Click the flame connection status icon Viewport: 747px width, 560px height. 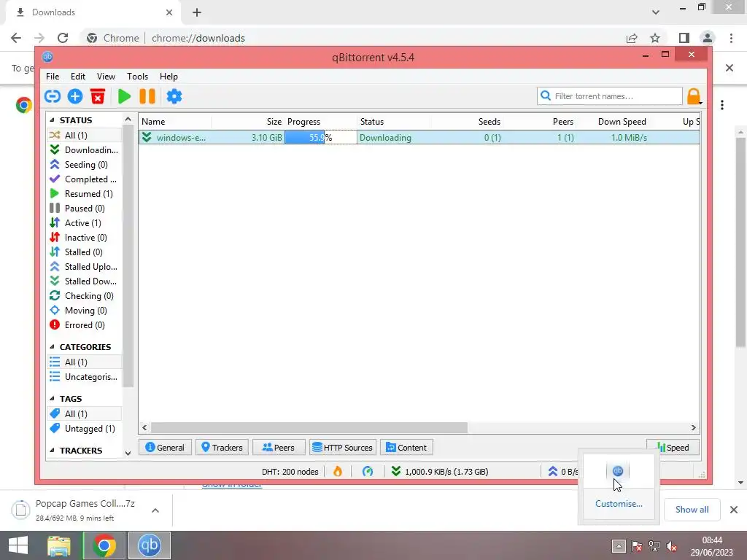(338, 472)
